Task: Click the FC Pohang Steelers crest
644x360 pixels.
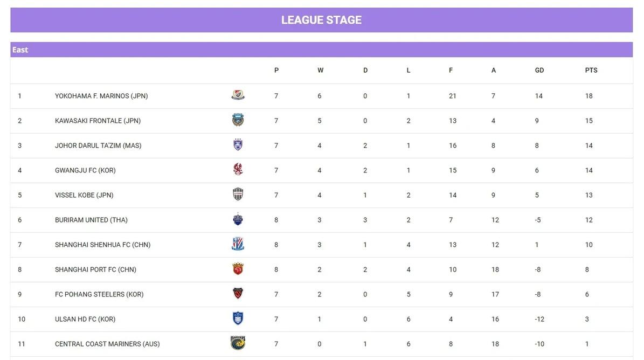Action: click(238, 293)
